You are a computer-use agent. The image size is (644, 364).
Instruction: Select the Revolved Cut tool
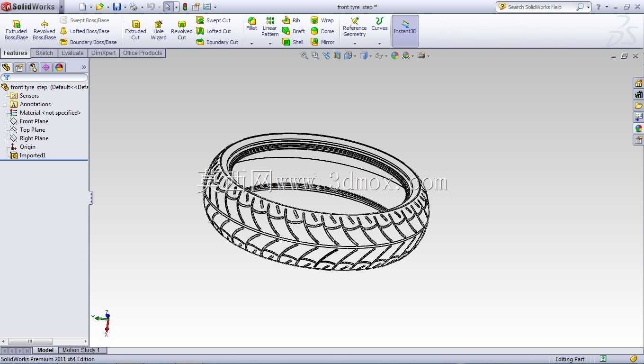click(x=181, y=30)
